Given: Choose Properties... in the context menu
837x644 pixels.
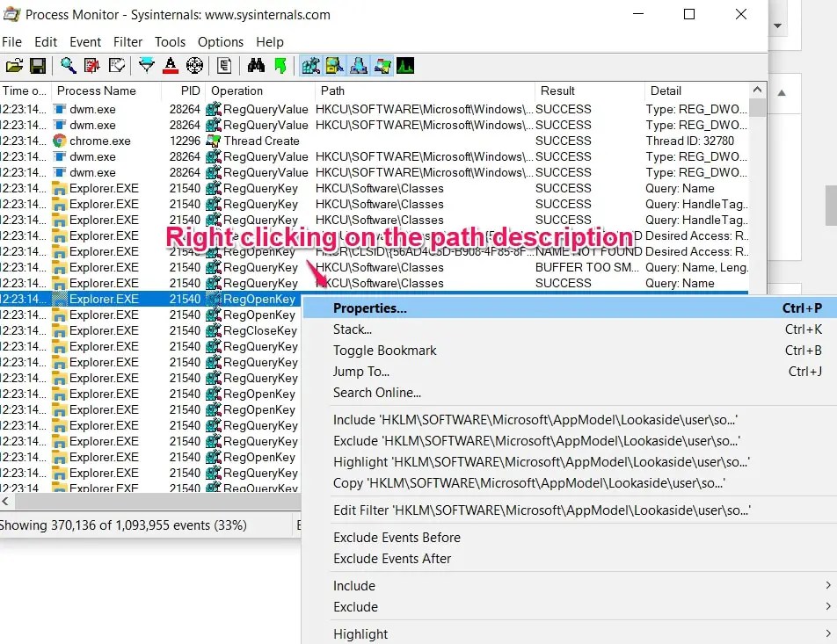Looking at the screenshot, I should (x=570, y=308).
